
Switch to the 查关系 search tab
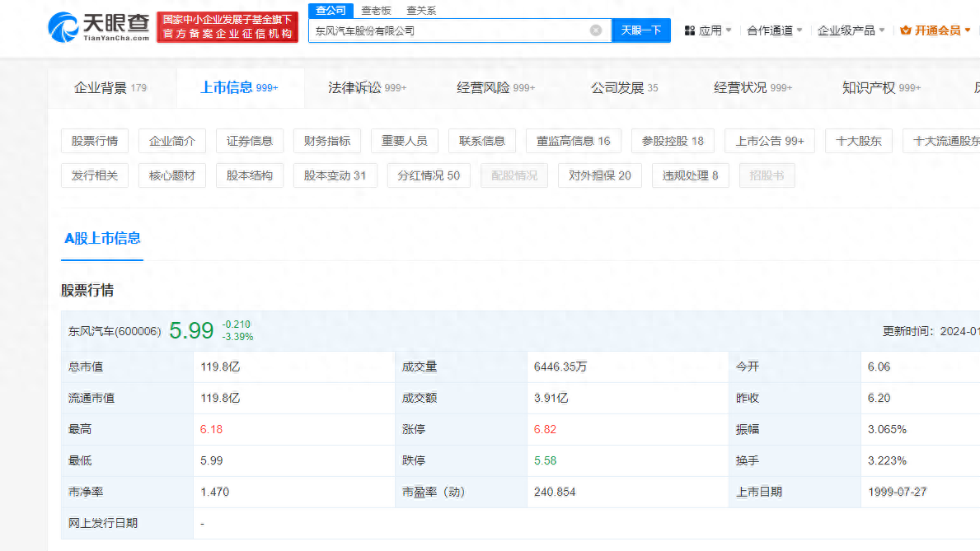point(421,11)
